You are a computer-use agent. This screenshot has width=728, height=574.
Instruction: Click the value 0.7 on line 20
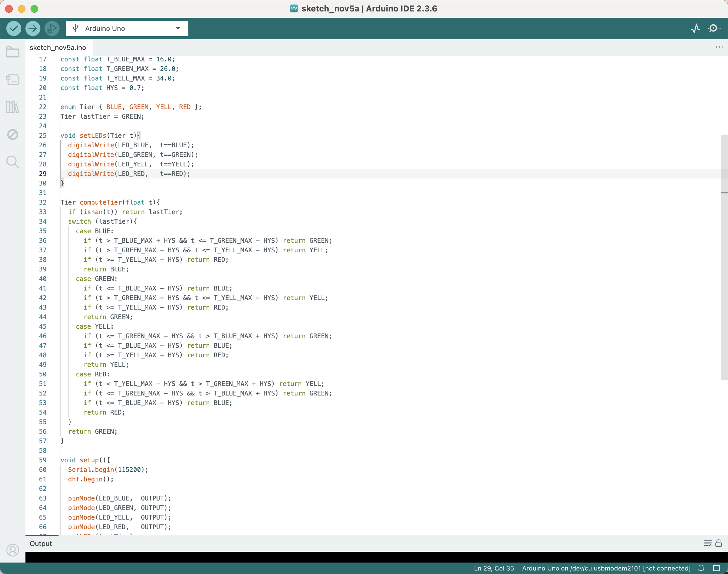[x=135, y=88]
